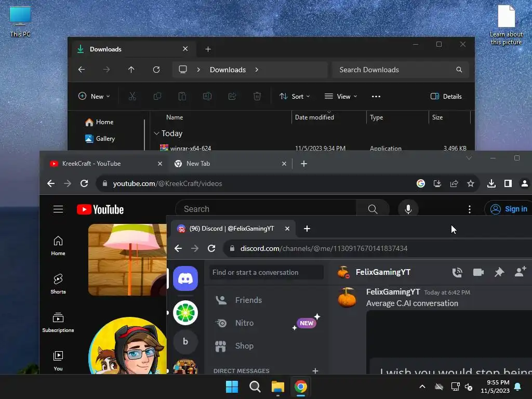
Task: Click the YouTube Search box
Action: 265,209
